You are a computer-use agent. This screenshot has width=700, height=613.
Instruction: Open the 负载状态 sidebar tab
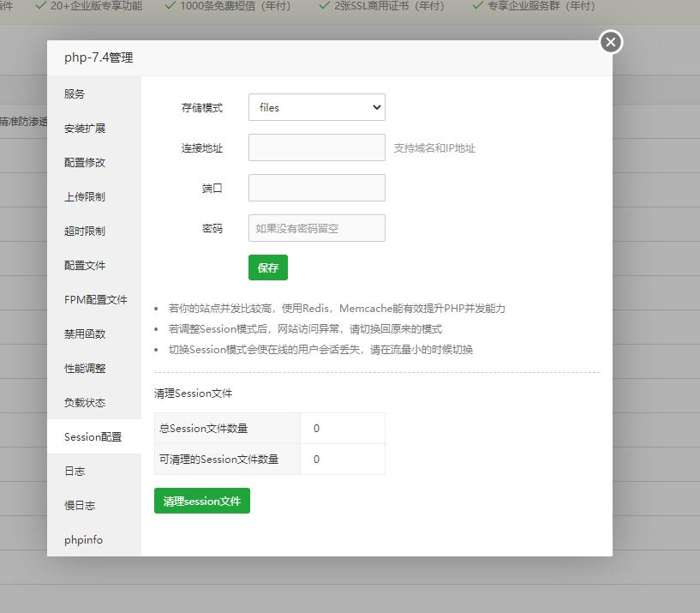[x=93, y=403]
